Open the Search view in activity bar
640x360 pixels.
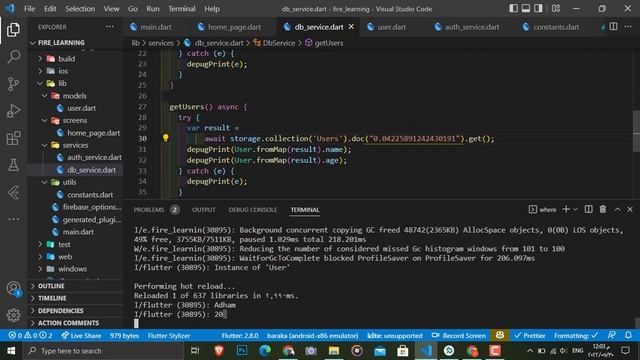[x=13, y=57]
